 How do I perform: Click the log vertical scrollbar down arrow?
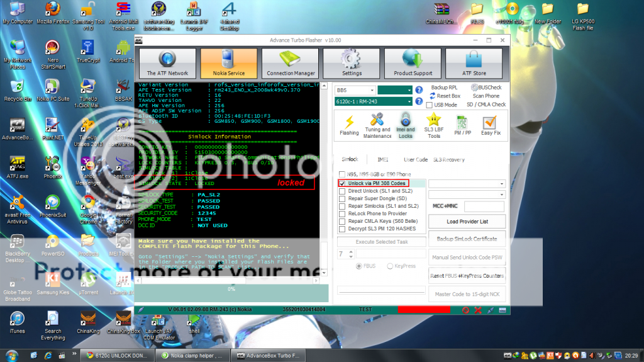pos(324,273)
